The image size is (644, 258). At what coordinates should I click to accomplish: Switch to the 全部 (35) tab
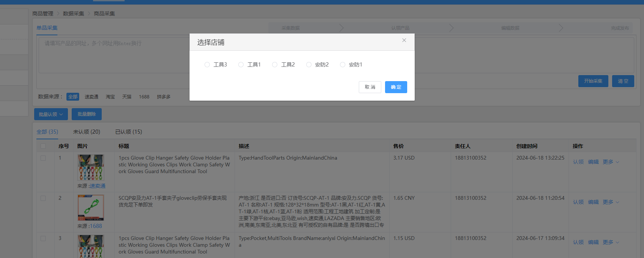(x=47, y=132)
